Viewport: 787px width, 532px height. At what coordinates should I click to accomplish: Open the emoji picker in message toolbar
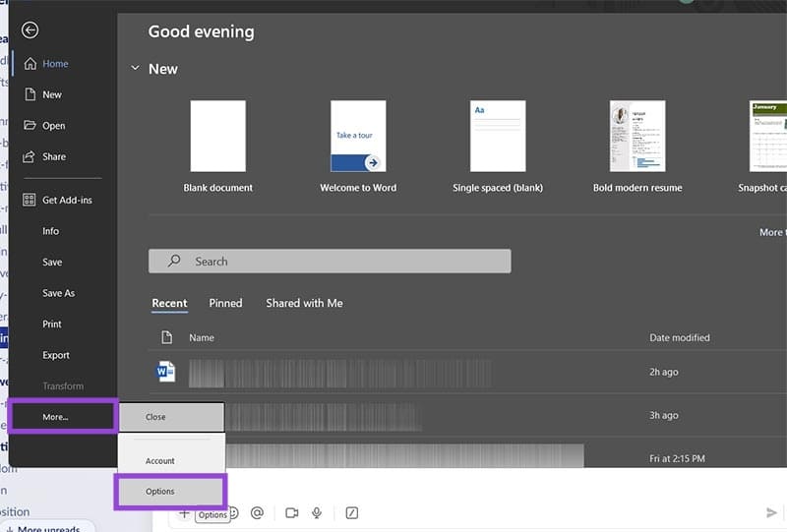[x=234, y=513]
